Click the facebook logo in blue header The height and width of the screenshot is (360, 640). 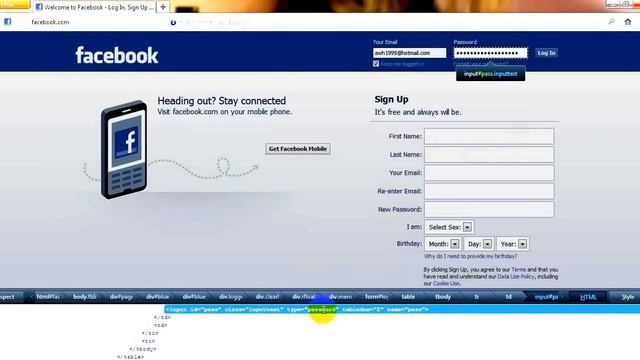point(117,55)
